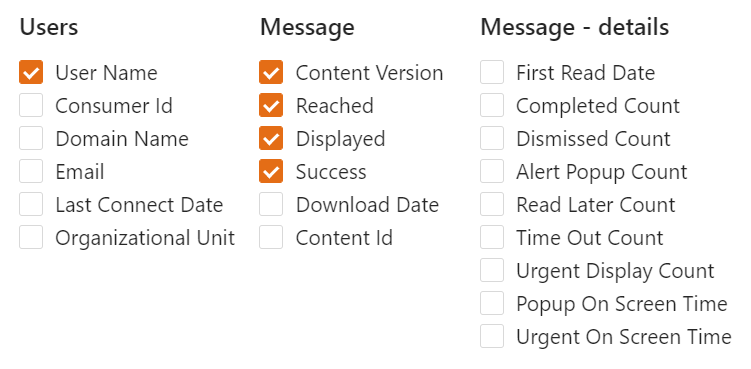This screenshot has height=369, width=751.
Task: Check the Time Out Count box
Action: (x=492, y=238)
